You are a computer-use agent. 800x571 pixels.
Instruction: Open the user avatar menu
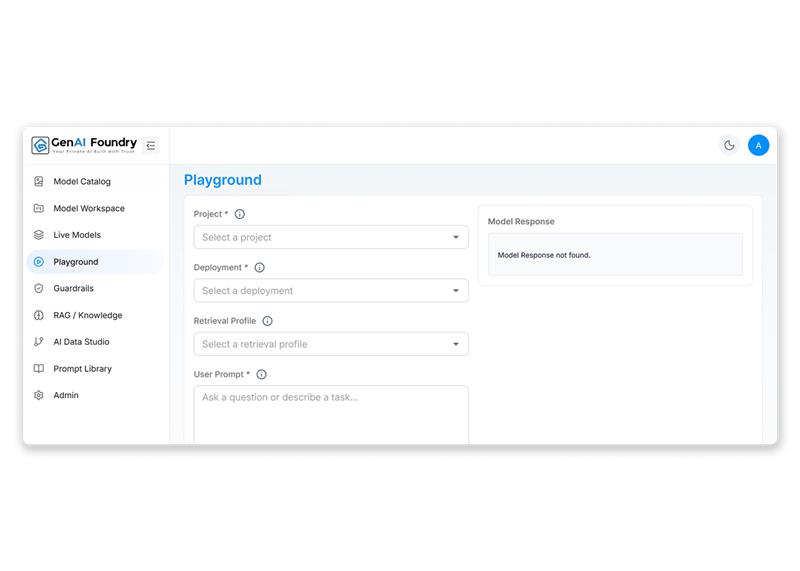coord(758,145)
